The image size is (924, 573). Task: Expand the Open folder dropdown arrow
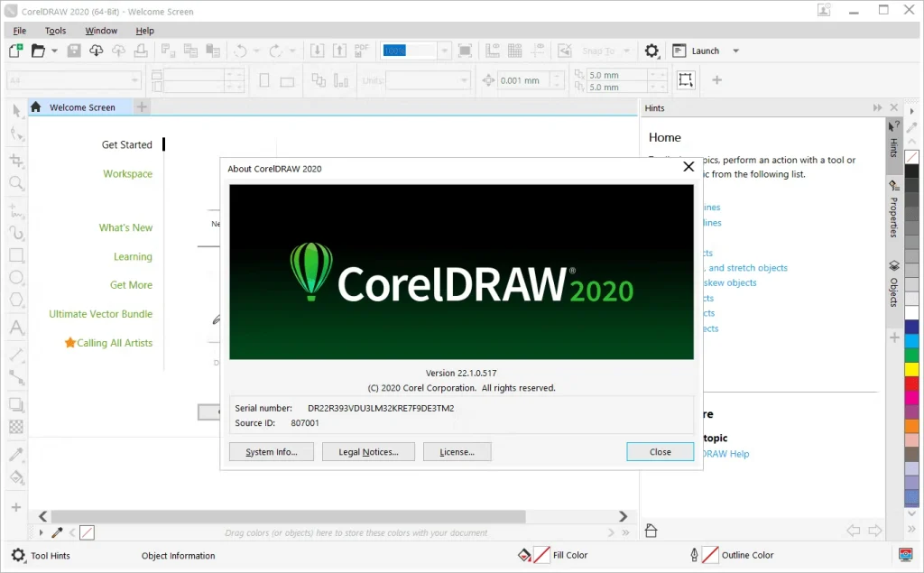[x=54, y=51]
